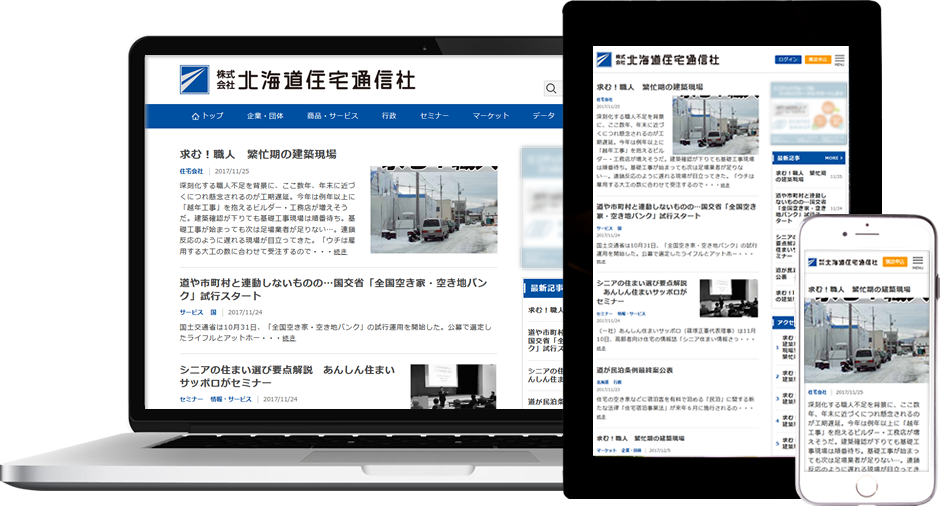The height and width of the screenshot is (506, 940).
Task: Click the seminar thumbnail on the tablet
Action: [x=729, y=298]
